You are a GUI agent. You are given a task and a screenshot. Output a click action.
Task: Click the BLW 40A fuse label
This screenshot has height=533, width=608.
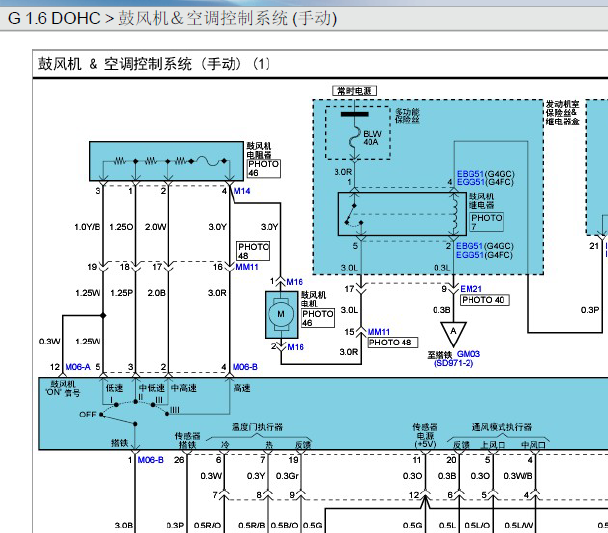[372, 138]
